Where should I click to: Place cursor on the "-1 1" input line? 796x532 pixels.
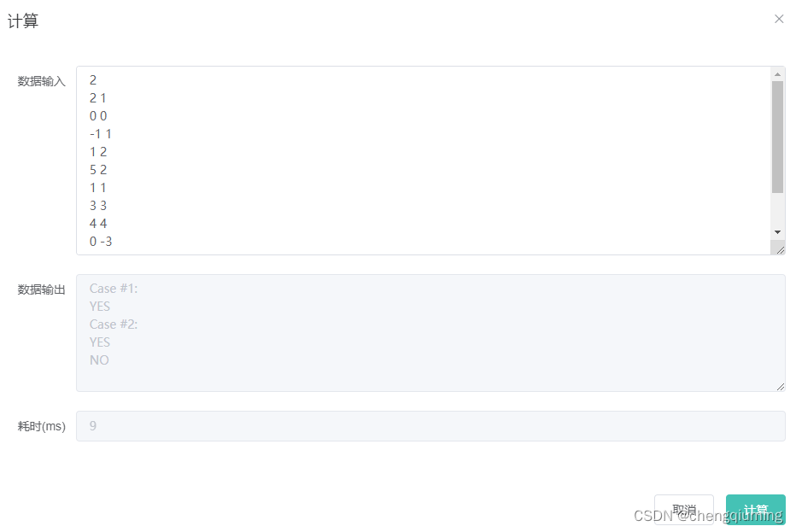pyautogui.click(x=101, y=134)
